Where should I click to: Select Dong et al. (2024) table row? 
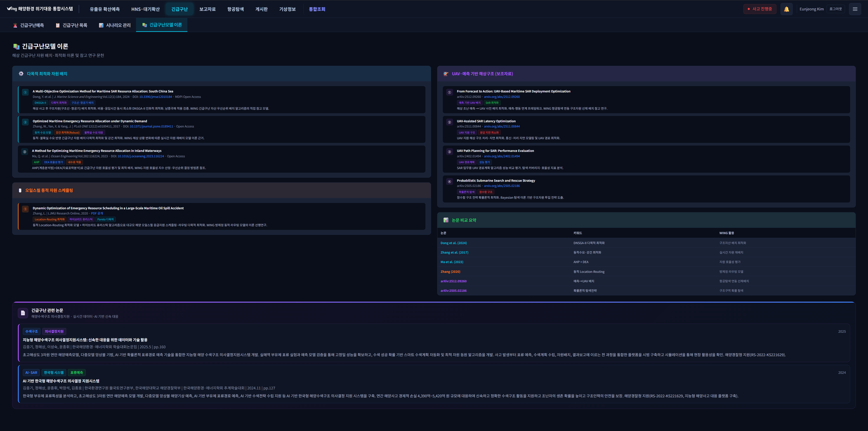pyautogui.click(x=453, y=243)
